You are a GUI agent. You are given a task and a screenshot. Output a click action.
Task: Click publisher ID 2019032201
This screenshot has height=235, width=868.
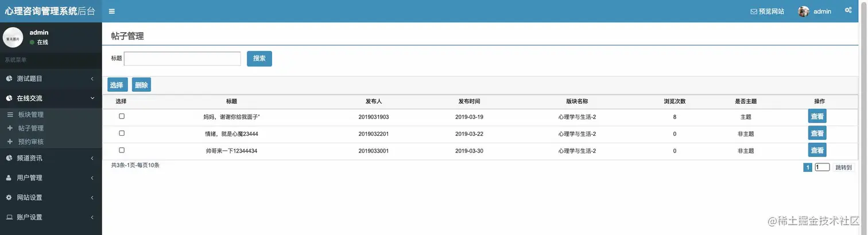click(x=374, y=134)
